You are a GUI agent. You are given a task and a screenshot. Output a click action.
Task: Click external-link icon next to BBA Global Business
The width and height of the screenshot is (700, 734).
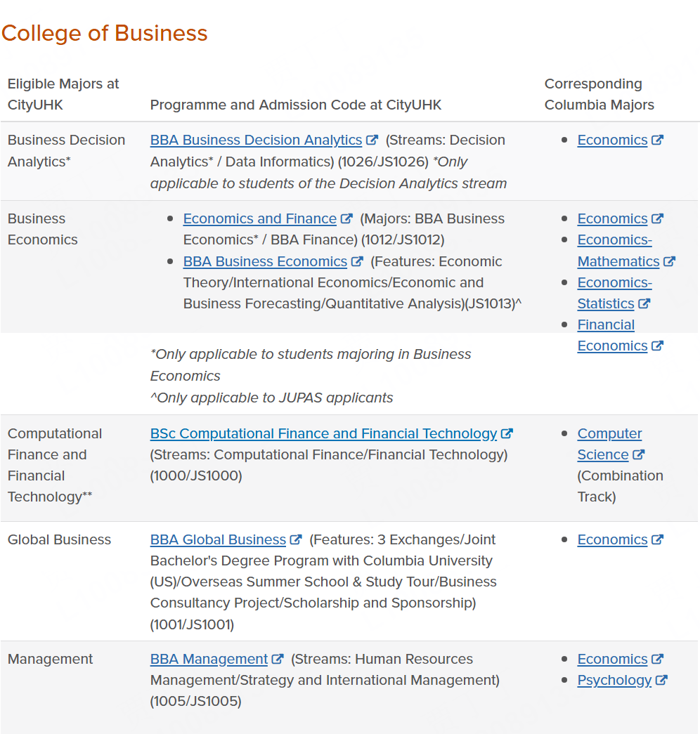[296, 539]
